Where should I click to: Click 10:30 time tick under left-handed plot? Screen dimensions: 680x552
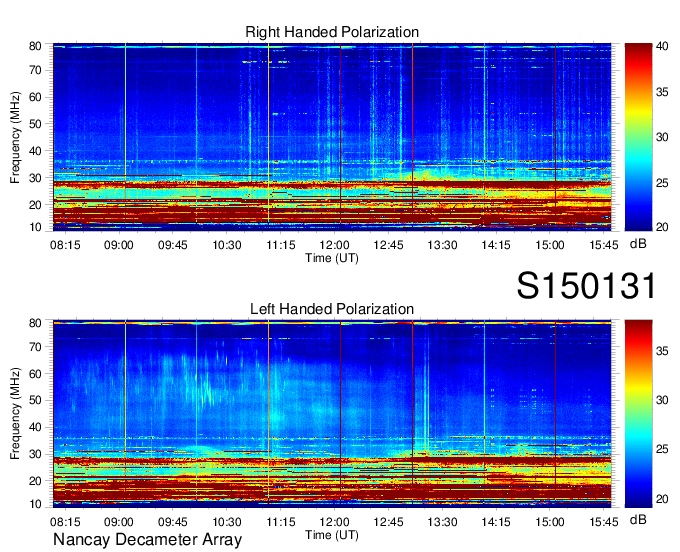(x=227, y=522)
